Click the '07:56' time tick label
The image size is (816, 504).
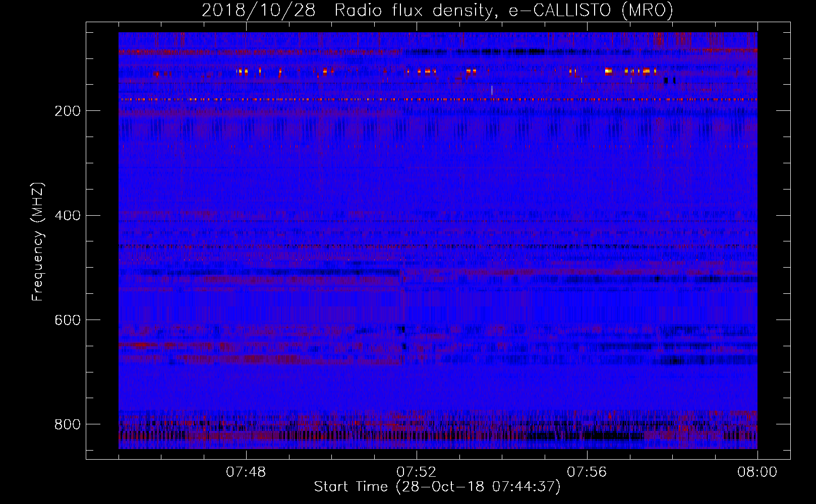(x=587, y=472)
